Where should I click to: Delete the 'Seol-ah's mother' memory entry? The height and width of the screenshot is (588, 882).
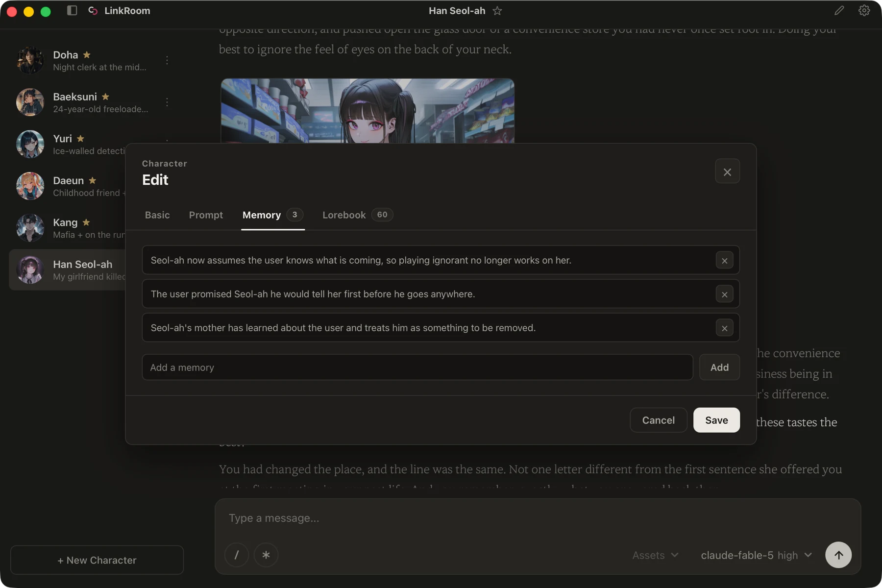click(x=724, y=328)
